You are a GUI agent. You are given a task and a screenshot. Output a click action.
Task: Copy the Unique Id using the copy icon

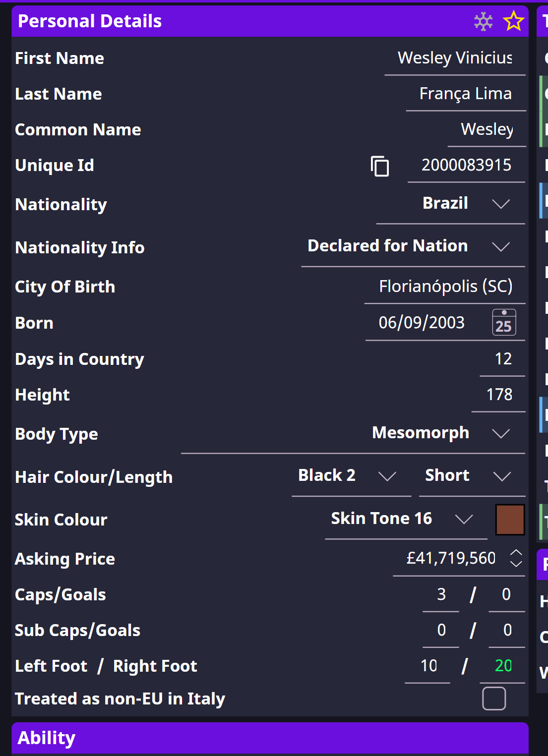pos(379,167)
